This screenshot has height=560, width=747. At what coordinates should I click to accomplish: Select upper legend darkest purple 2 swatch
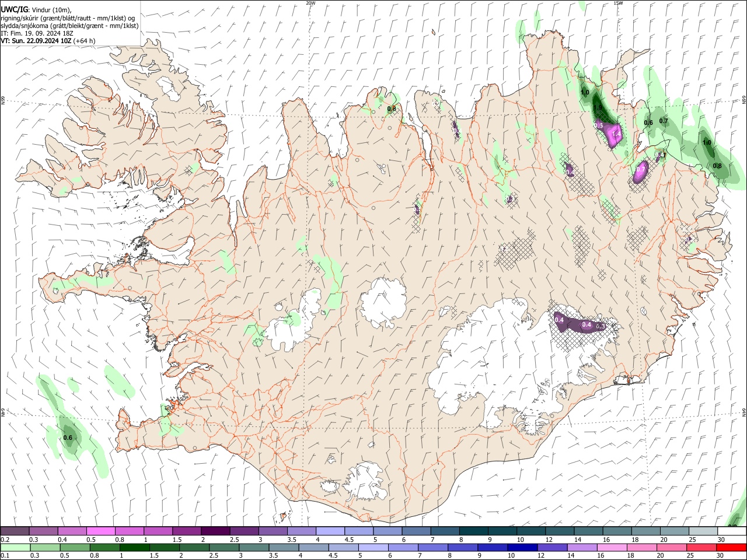215,531
